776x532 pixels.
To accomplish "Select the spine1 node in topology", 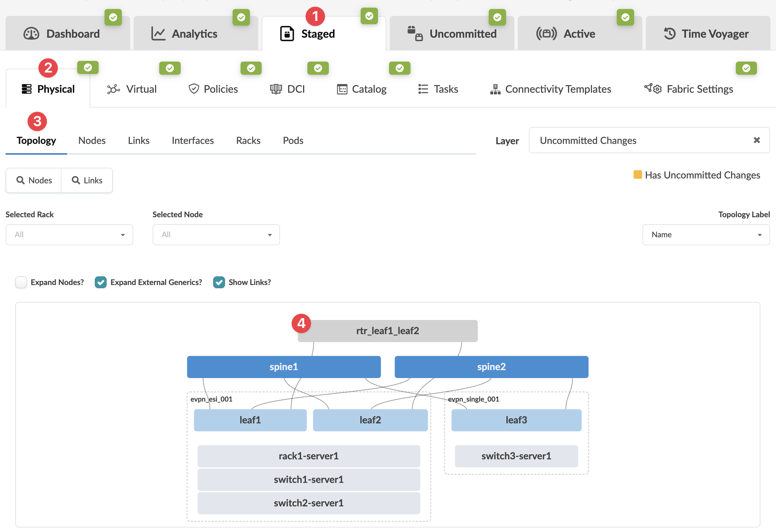I will pos(283,367).
